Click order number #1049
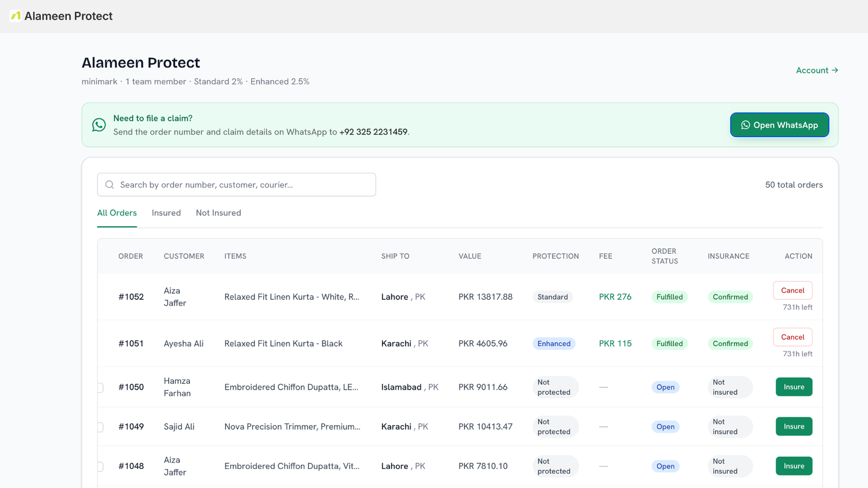Viewport: 868px width, 488px height. [131, 426]
